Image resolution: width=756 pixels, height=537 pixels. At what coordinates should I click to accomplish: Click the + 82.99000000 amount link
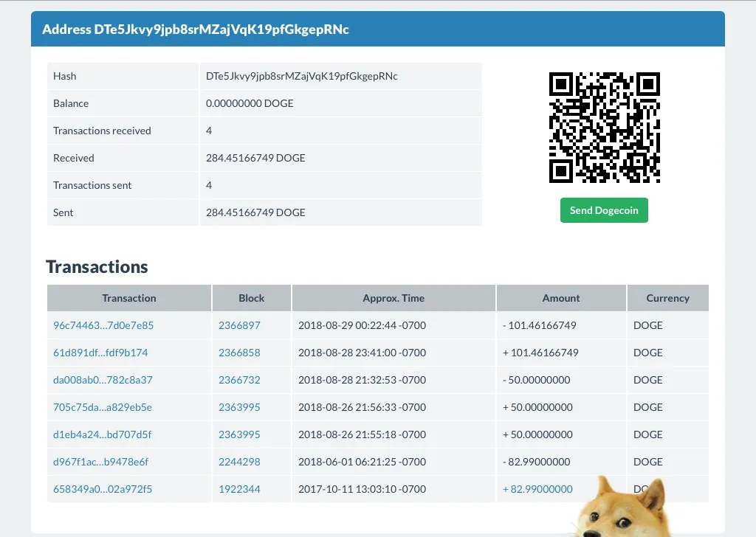[x=537, y=489]
